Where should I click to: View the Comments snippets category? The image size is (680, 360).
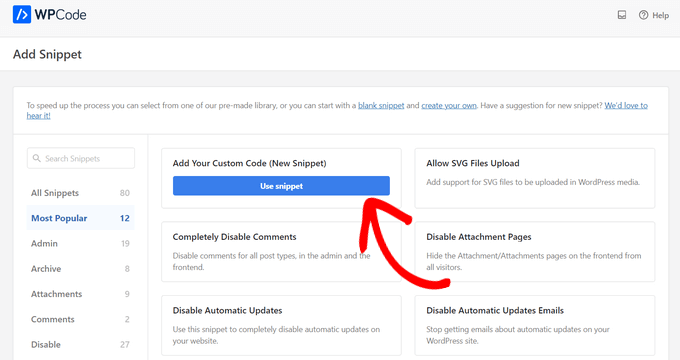coord(81,319)
